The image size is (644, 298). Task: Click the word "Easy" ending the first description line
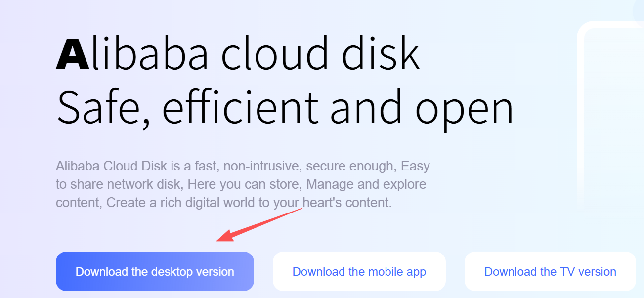[416, 166]
